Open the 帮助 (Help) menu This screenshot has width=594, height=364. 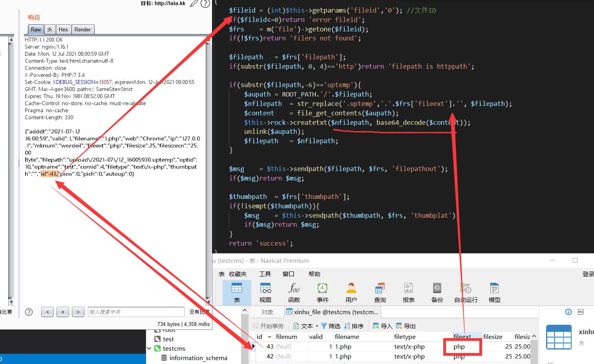pyautogui.click(x=314, y=274)
